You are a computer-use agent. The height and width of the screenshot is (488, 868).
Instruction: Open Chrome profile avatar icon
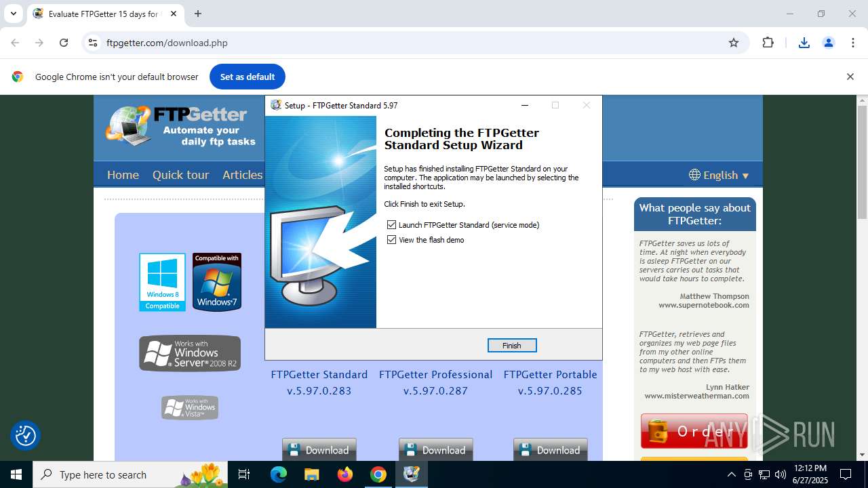829,43
